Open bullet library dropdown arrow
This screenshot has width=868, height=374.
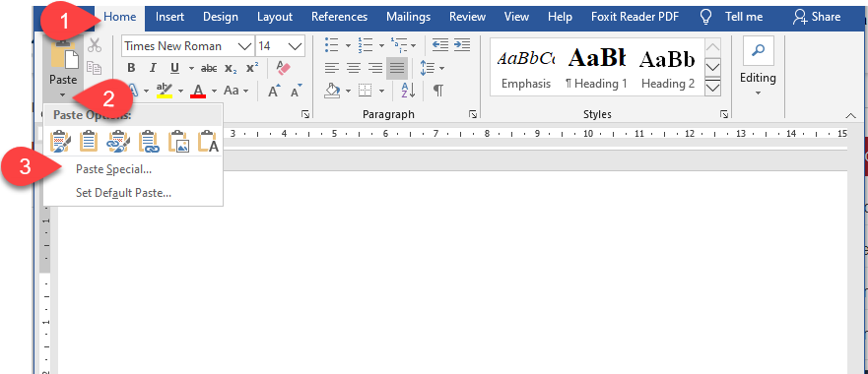coord(348,45)
